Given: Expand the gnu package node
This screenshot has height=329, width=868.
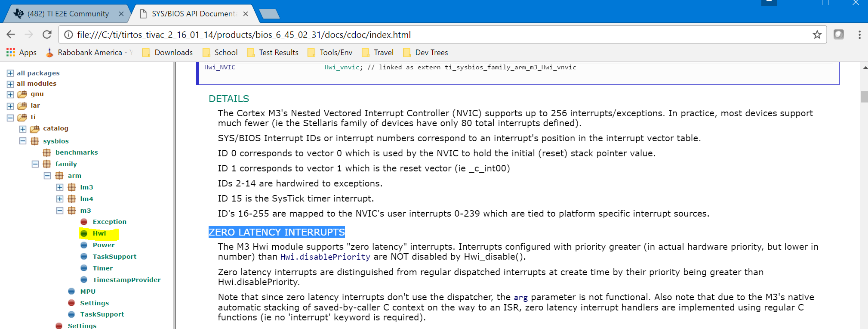Looking at the screenshot, I should (10, 94).
